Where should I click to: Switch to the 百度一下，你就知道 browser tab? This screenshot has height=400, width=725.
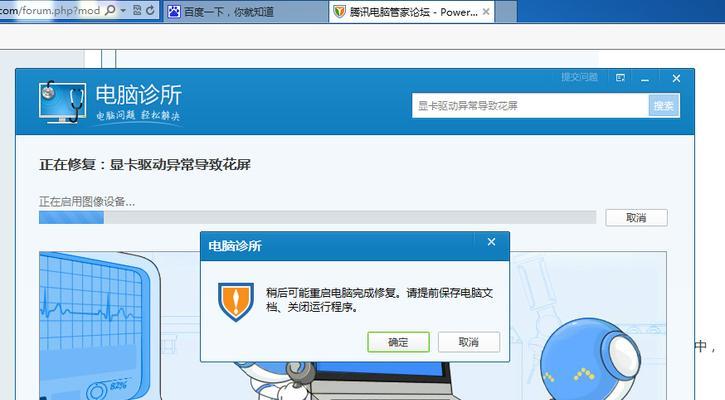point(245,12)
